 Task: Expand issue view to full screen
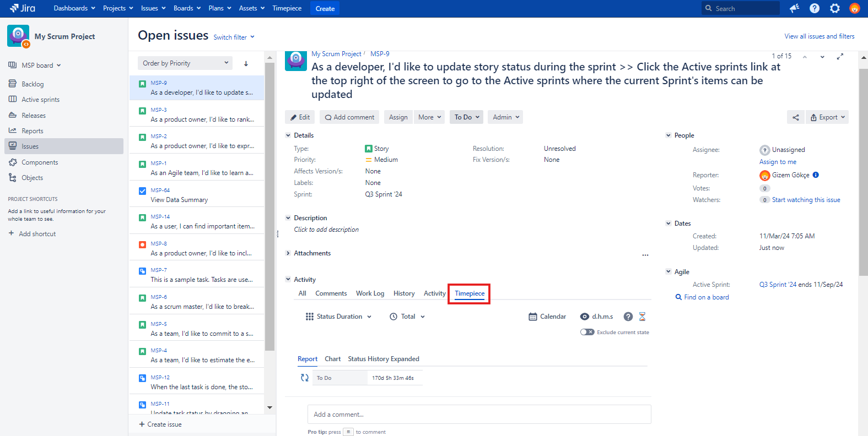pyautogui.click(x=840, y=56)
